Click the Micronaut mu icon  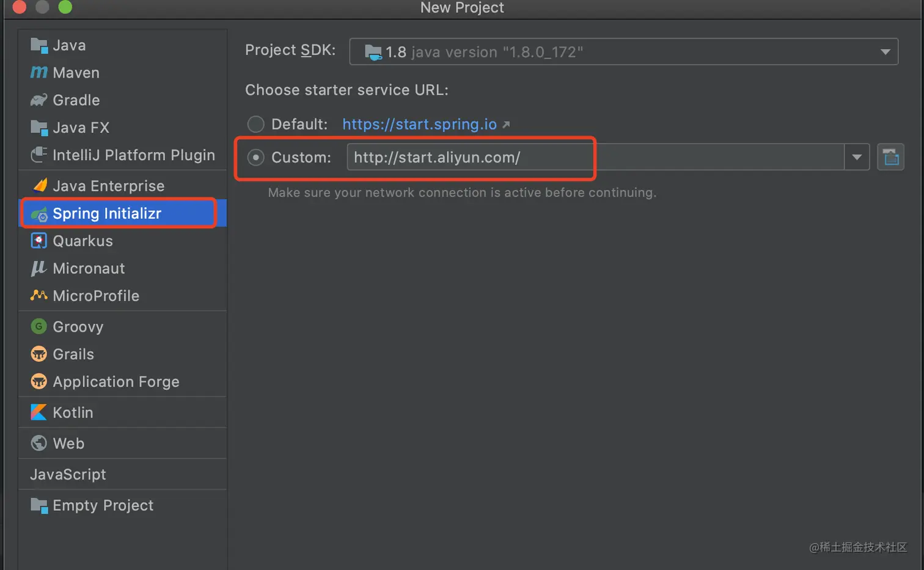pyautogui.click(x=38, y=268)
